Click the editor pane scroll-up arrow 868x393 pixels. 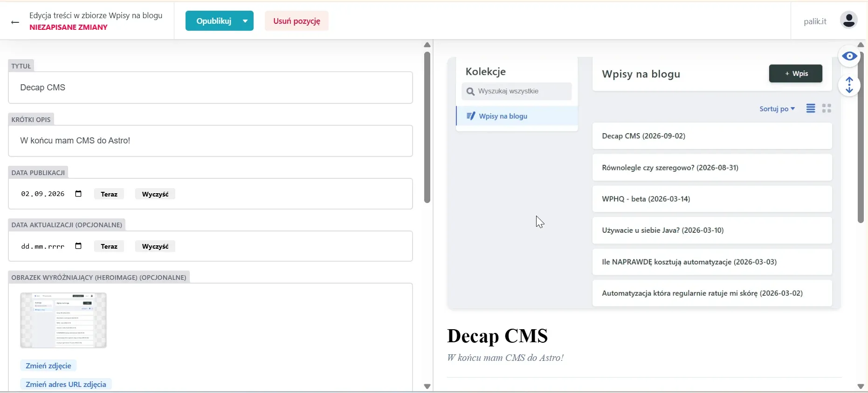[427, 45]
